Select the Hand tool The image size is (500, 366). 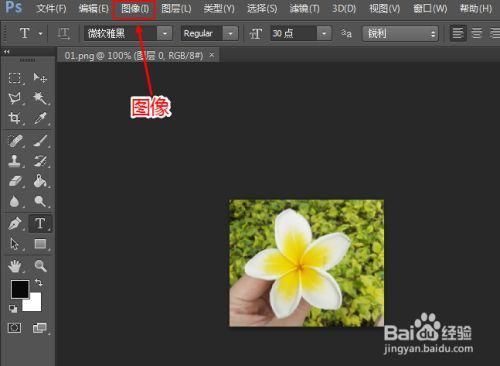15,266
